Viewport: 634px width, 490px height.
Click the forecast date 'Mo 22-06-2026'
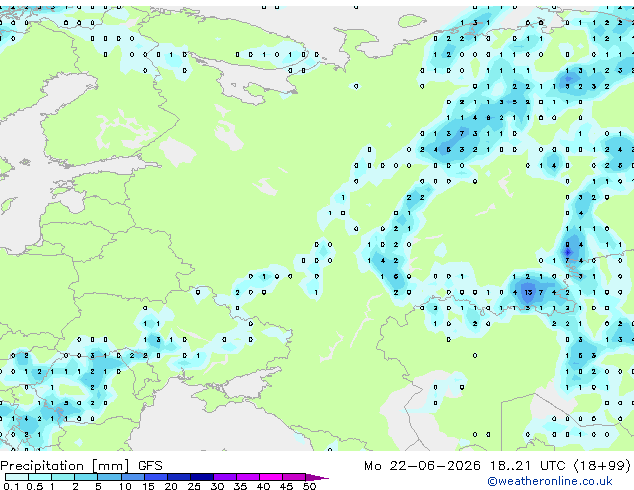[x=422, y=466]
